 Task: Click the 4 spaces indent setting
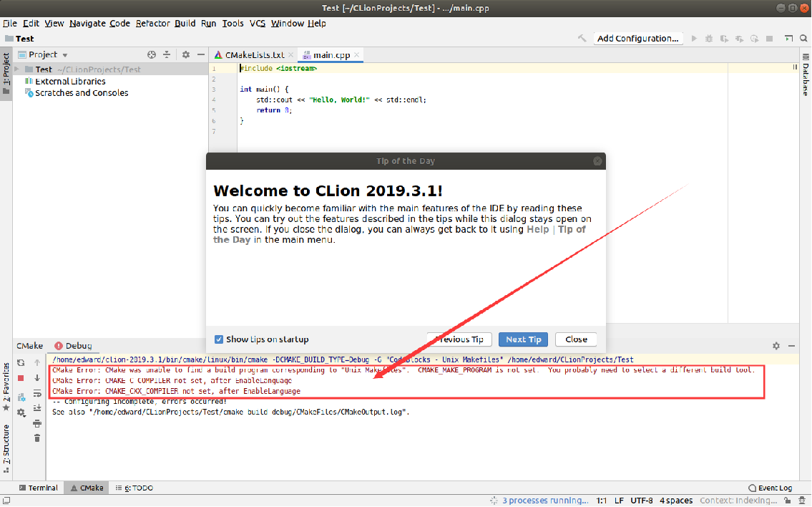[x=676, y=501]
